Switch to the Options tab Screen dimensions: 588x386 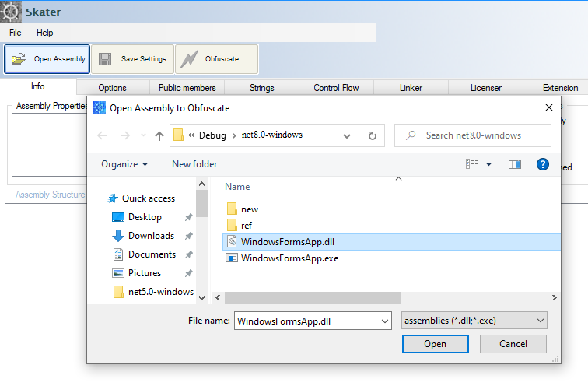[113, 88]
